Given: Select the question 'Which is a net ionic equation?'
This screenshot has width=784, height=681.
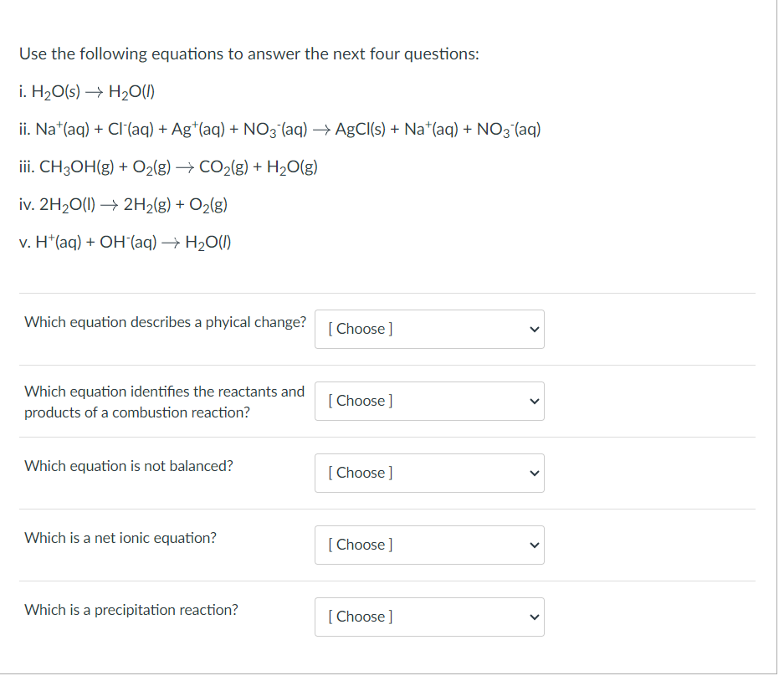Looking at the screenshot, I should coord(120,538).
